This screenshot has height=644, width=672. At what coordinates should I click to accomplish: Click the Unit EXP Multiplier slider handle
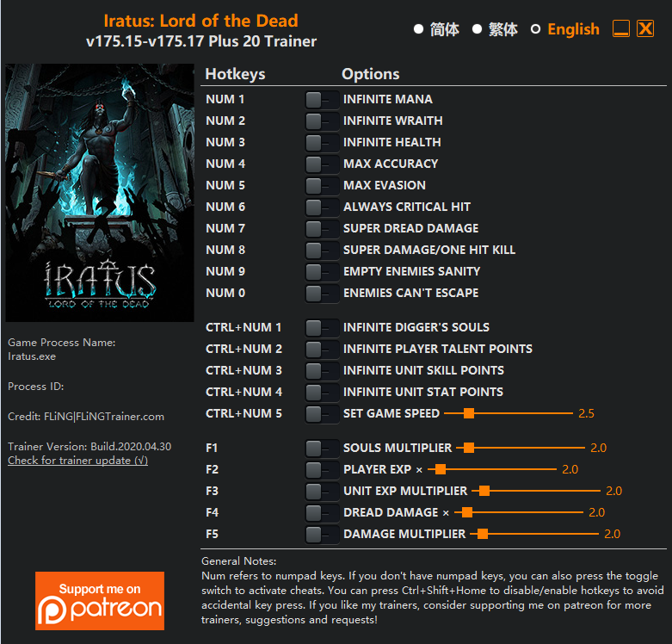pos(484,491)
